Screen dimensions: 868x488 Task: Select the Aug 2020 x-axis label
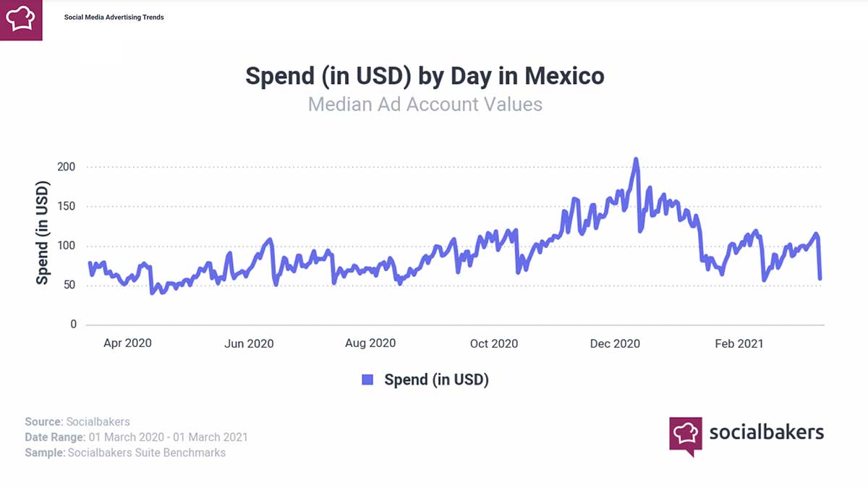coord(370,343)
